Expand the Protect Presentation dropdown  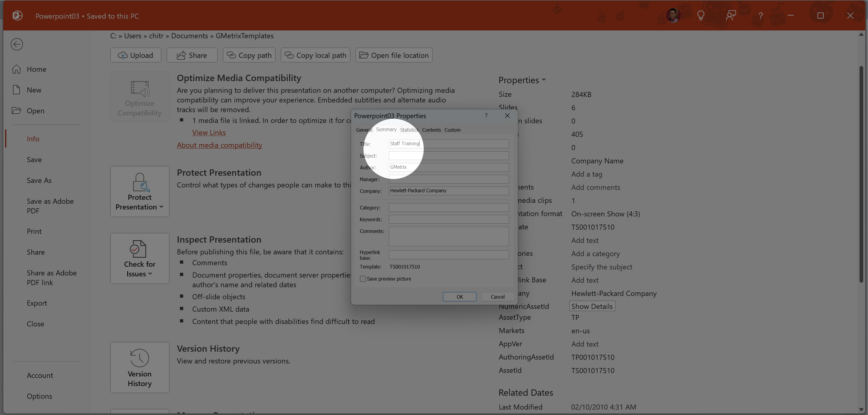(x=140, y=191)
